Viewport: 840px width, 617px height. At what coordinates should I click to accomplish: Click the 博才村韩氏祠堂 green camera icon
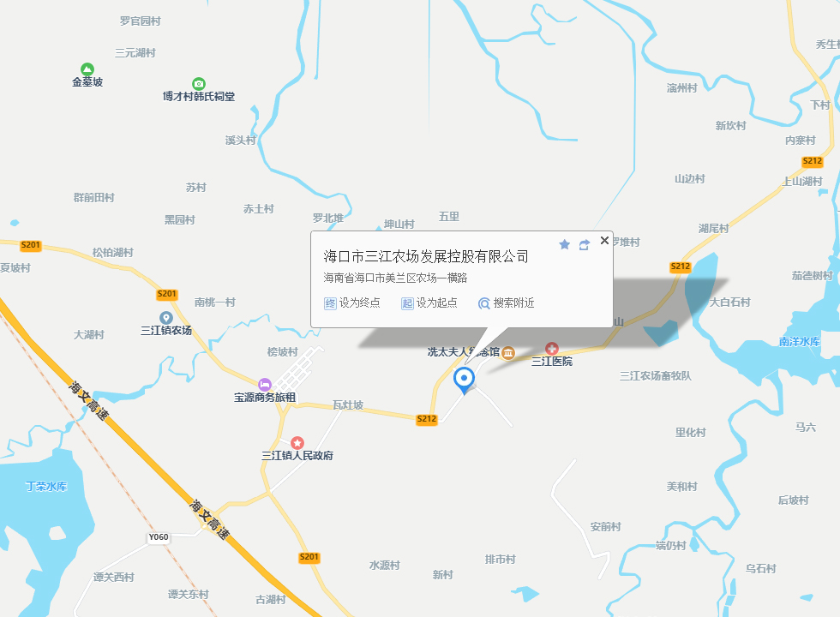tap(199, 84)
